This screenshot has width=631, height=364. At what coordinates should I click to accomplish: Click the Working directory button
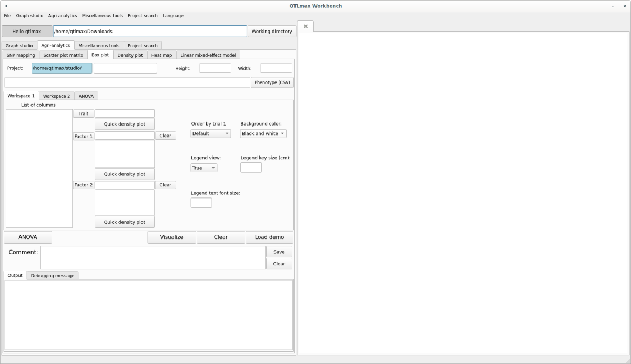coord(271,32)
